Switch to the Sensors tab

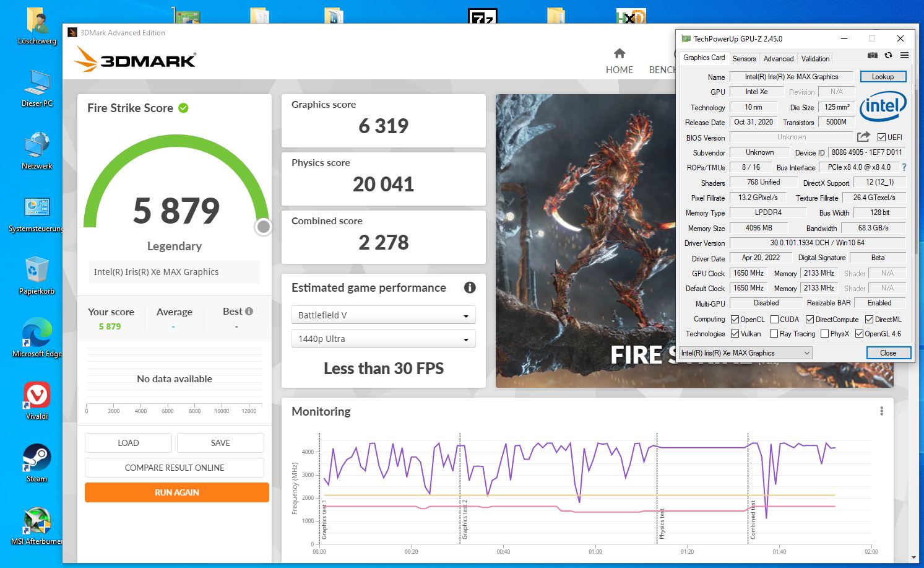(744, 59)
